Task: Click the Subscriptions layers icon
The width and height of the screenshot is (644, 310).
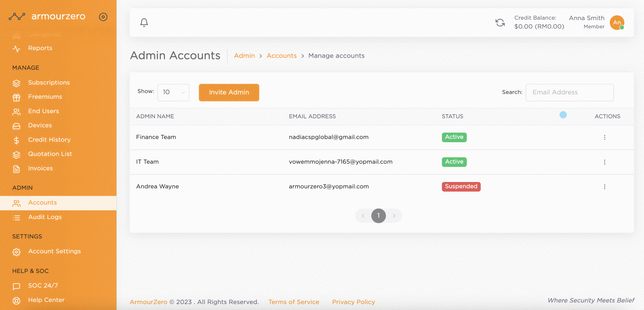Action: [16, 83]
